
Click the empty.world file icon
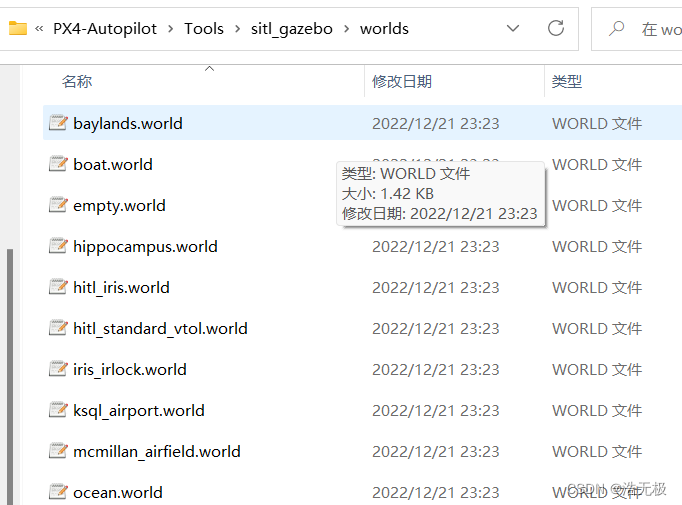coord(58,205)
